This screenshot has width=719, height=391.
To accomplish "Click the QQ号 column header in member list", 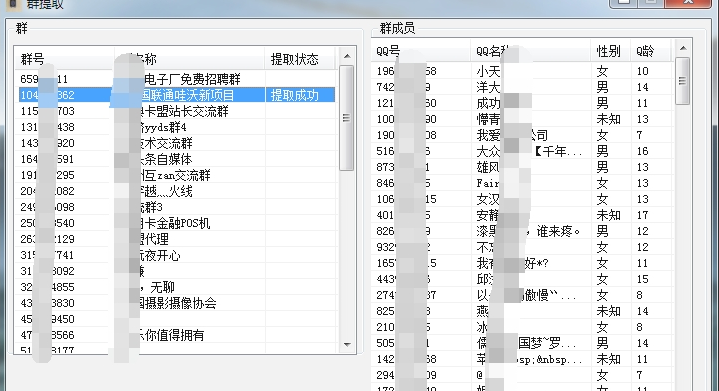I will (x=420, y=51).
